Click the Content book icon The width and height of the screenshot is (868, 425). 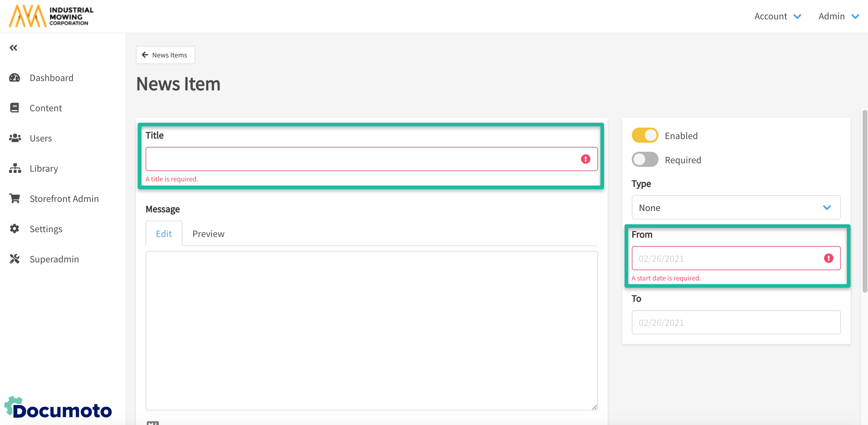tap(14, 108)
